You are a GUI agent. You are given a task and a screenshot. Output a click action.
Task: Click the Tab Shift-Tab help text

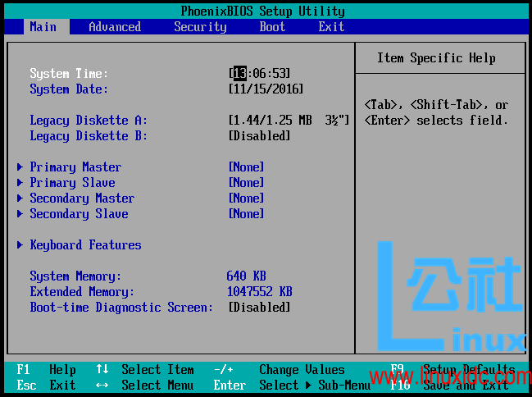pyautogui.click(x=436, y=112)
